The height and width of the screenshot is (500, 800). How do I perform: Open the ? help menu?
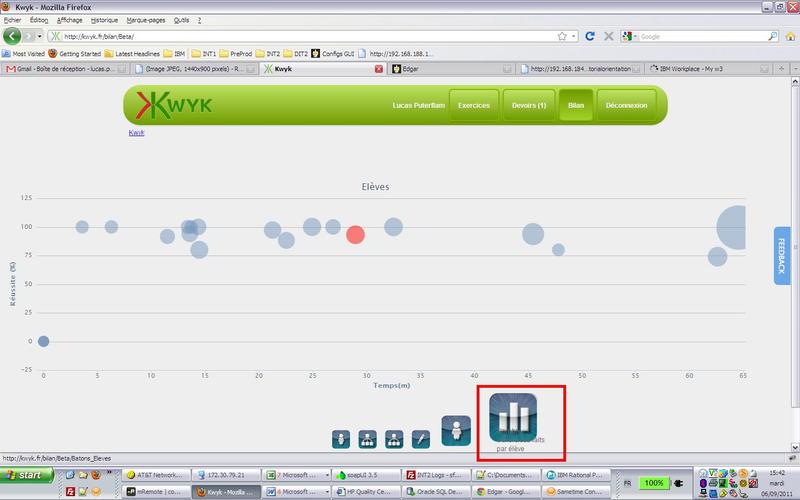pyautogui.click(x=199, y=20)
